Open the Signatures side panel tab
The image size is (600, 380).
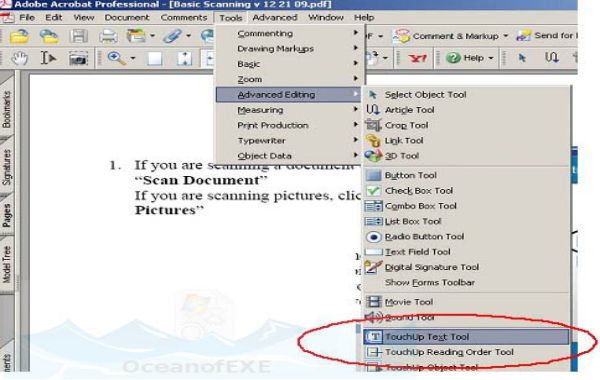pyautogui.click(x=7, y=167)
